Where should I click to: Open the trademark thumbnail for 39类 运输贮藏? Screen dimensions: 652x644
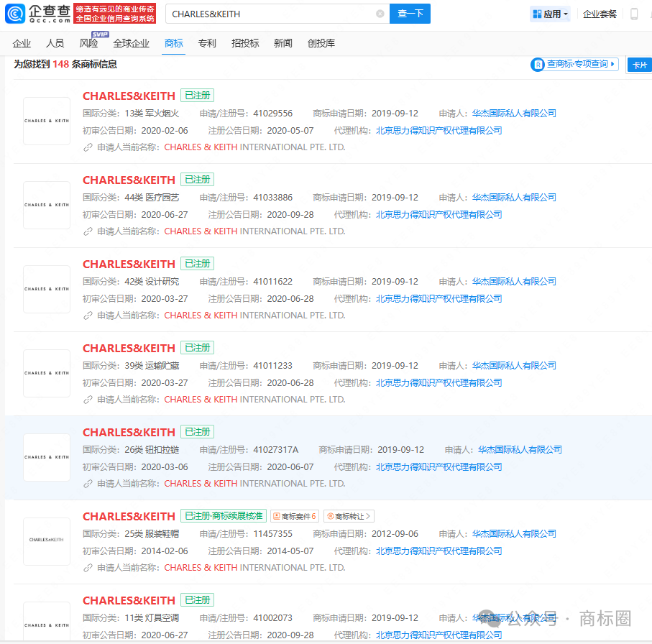47,373
